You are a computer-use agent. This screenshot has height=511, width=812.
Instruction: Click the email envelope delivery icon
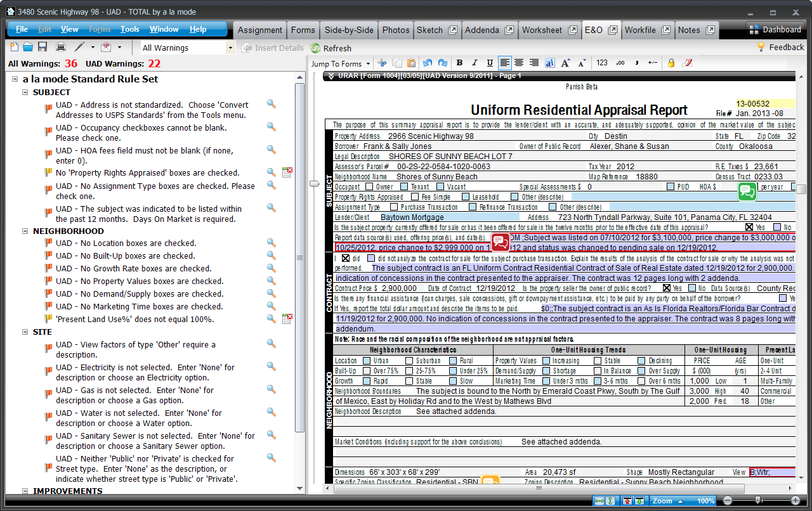[106, 47]
